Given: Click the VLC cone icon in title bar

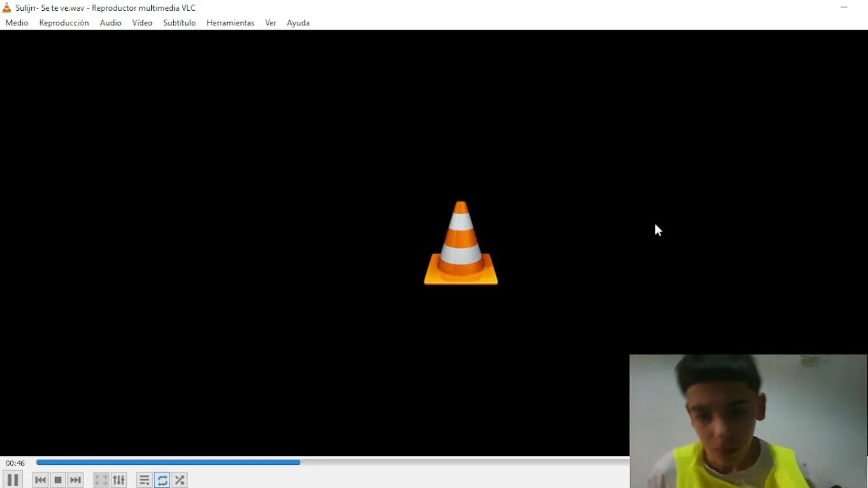Looking at the screenshot, I should pos(7,8).
